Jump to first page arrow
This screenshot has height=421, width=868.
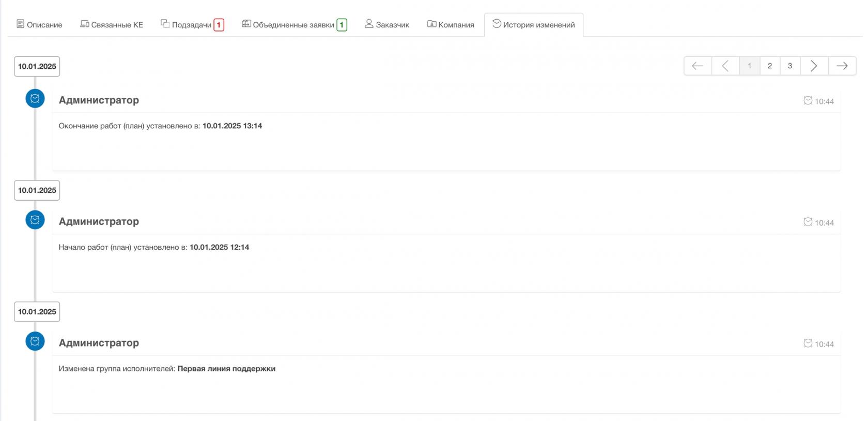(698, 66)
